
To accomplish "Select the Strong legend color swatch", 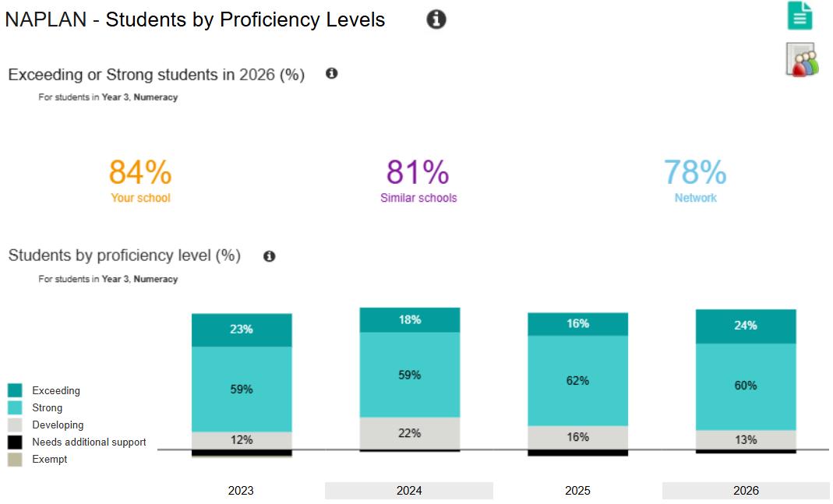I will (x=15, y=407).
